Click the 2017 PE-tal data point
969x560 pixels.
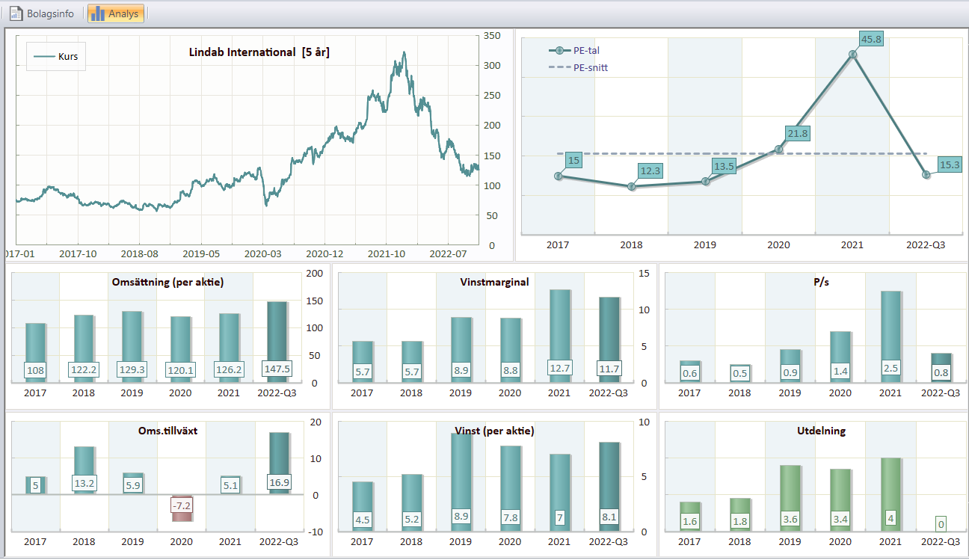click(559, 176)
